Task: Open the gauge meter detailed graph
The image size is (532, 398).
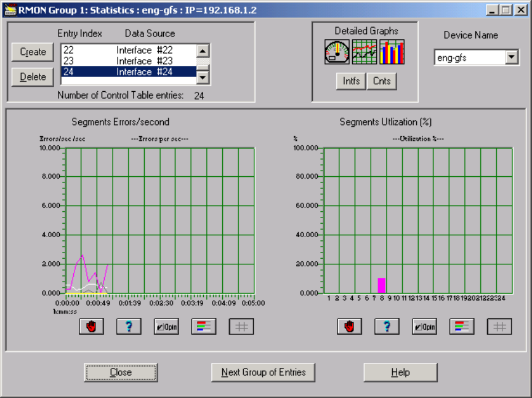Action: (337, 52)
